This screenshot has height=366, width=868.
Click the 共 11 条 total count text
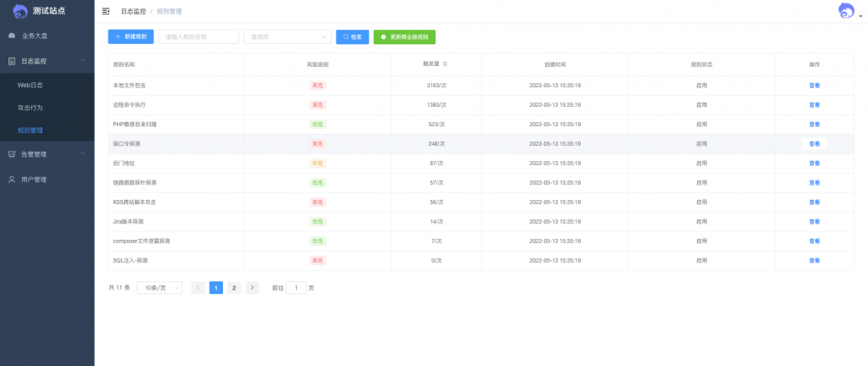tap(119, 288)
